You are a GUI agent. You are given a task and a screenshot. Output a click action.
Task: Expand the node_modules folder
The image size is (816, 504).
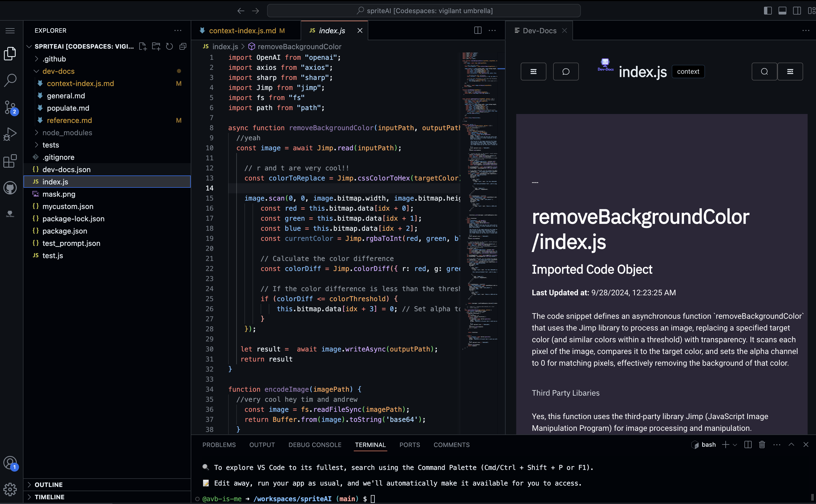[x=67, y=133]
